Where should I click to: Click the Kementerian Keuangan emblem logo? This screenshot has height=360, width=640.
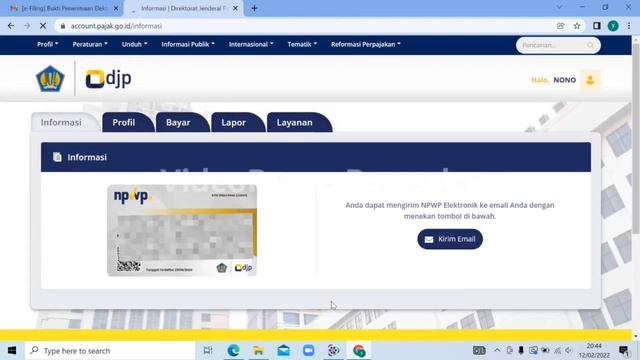click(x=50, y=78)
